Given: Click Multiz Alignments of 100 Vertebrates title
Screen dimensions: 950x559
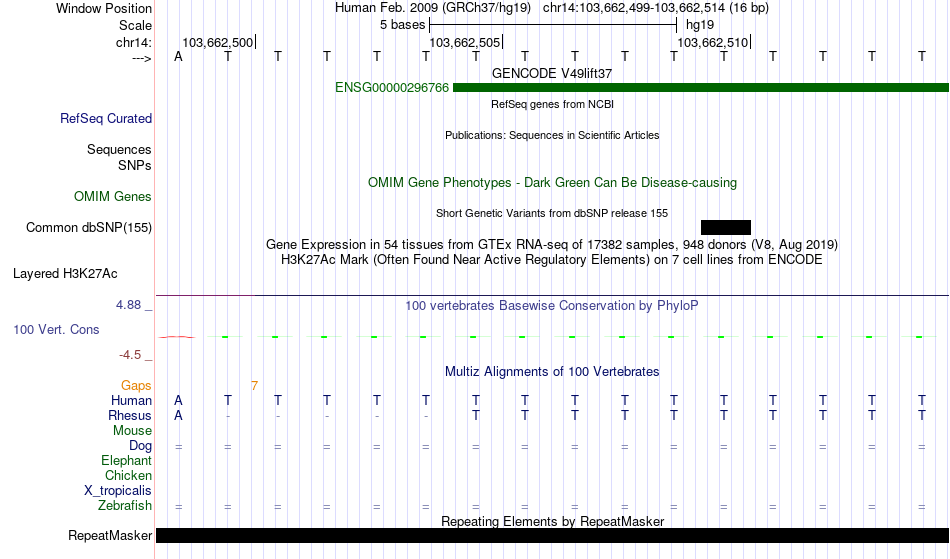Looking at the screenshot, I should click(x=552, y=371).
